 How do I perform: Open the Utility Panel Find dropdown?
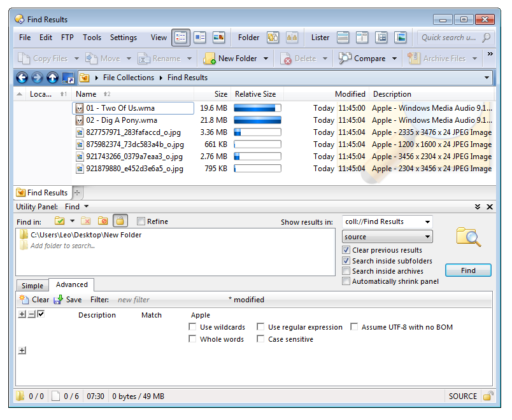pyautogui.click(x=86, y=207)
